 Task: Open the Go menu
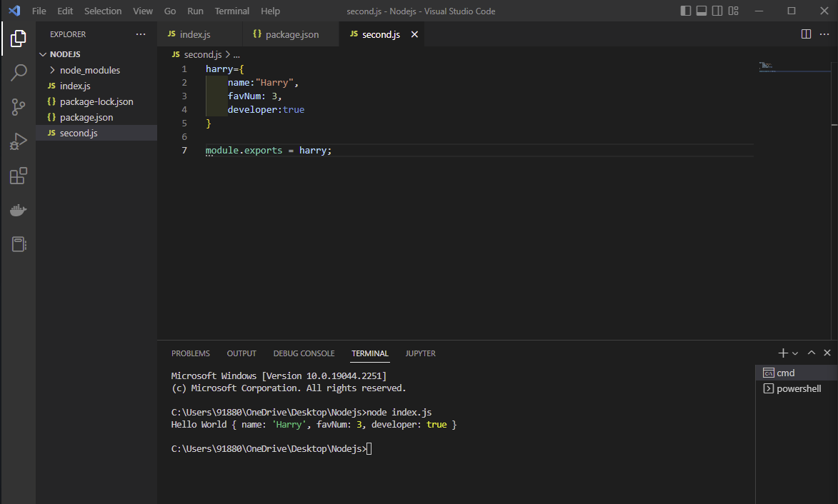pyautogui.click(x=170, y=11)
